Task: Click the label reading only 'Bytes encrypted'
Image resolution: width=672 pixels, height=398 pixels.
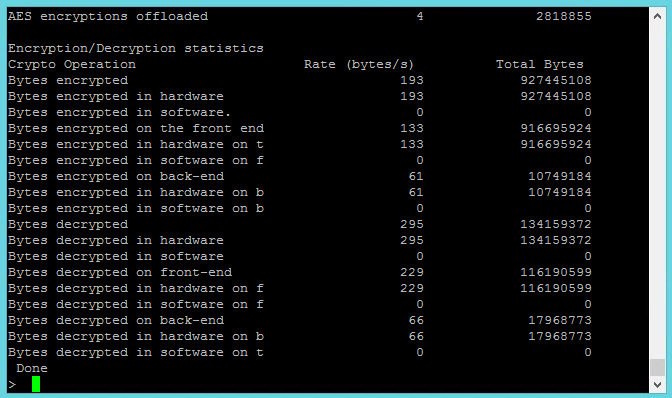Action: pyautogui.click(x=68, y=81)
